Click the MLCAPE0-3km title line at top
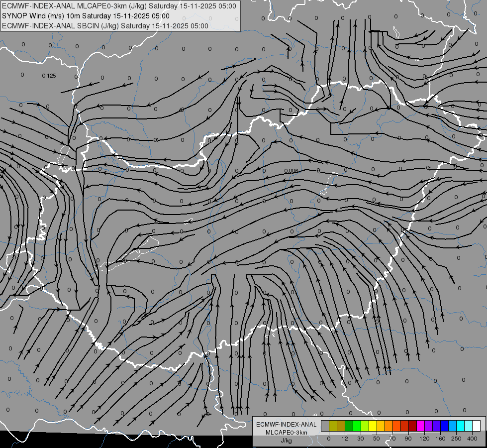Viewport: 487px width, 448px height. [119, 6]
